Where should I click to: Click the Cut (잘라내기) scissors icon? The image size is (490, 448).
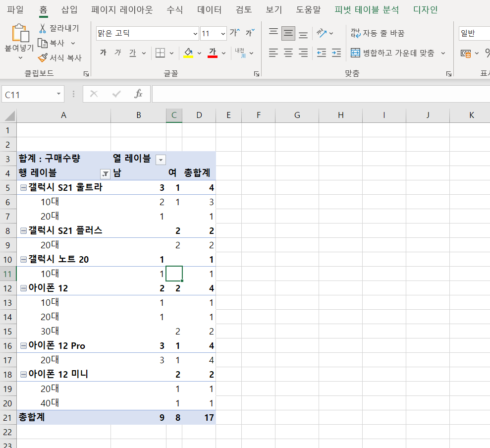[43, 28]
